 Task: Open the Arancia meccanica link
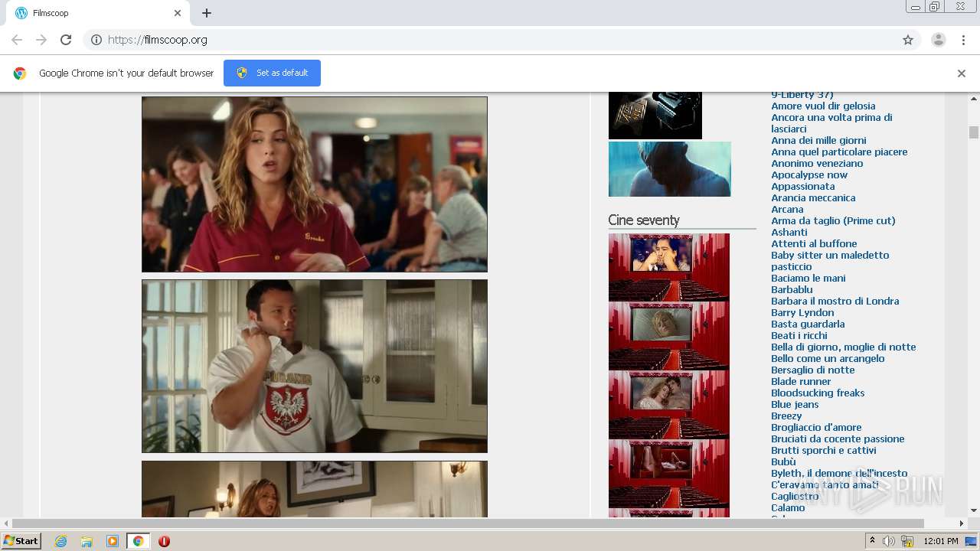pos(813,198)
